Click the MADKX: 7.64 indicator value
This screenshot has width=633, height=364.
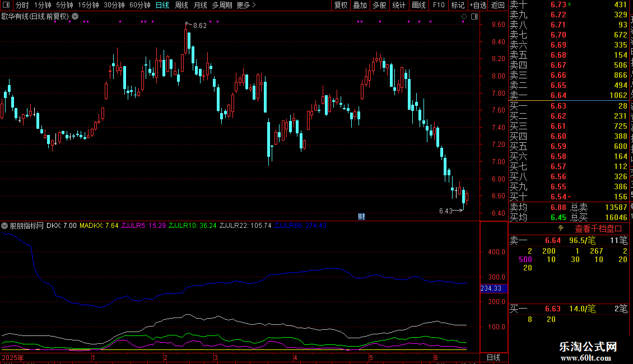(99, 226)
